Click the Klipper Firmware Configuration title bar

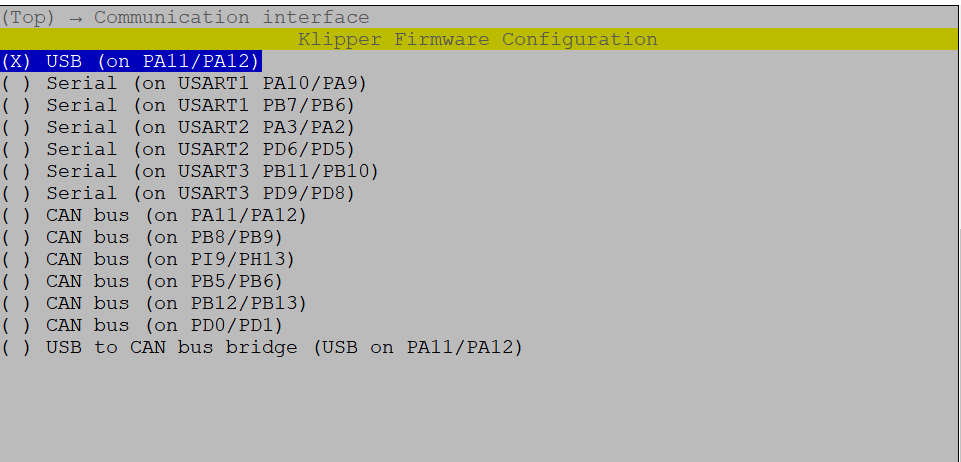478,39
